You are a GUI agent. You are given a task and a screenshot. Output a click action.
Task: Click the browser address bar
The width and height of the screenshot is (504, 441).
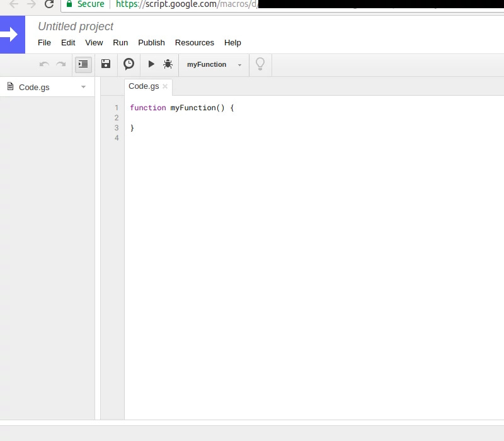point(189,4)
